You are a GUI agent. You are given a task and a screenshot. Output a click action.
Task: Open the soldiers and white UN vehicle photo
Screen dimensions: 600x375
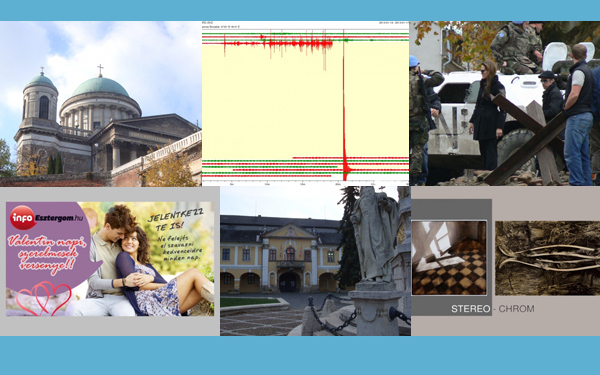point(504,103)
